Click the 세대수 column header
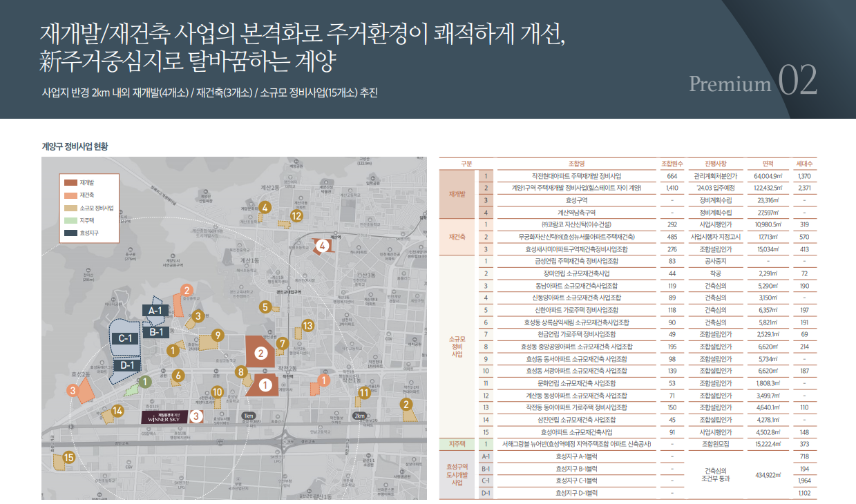This screenshot has height=504, width=856. [x=804, y=164]
